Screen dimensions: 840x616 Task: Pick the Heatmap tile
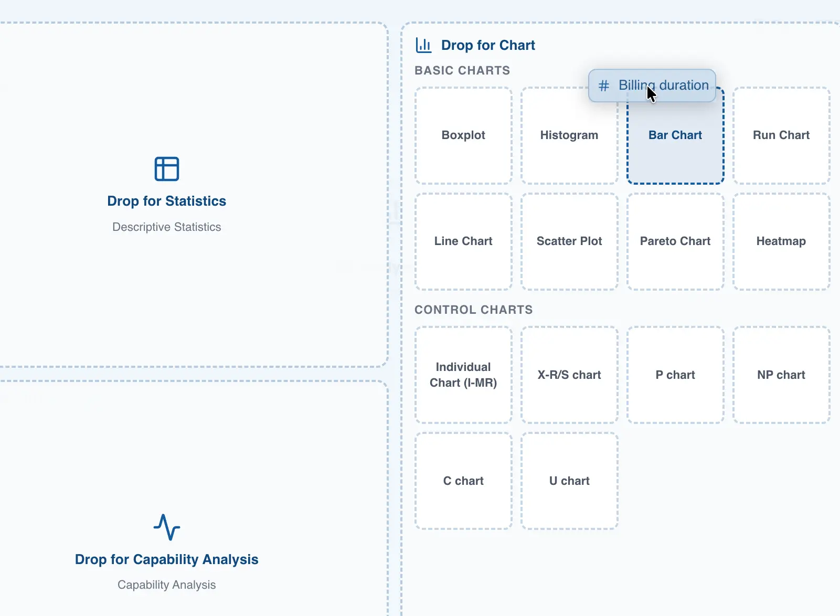pyautogui.click(x=781, y=241)
